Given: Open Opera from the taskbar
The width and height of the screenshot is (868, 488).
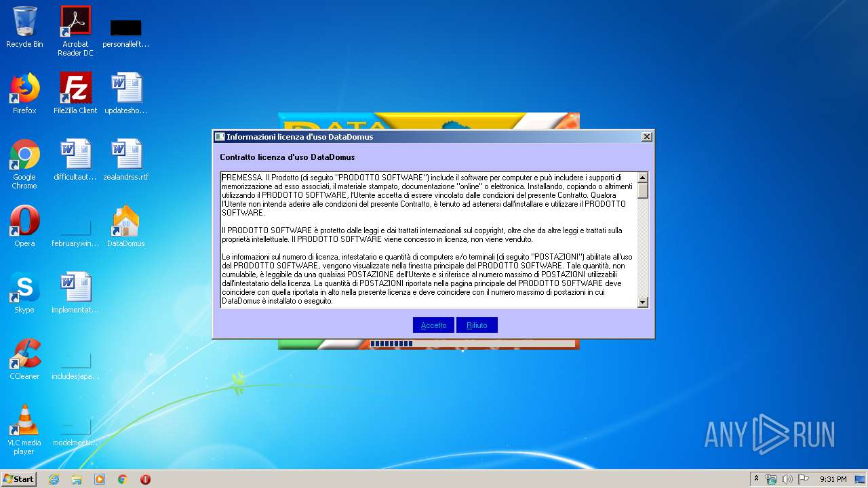Looking at the screenshot, I should pyautogui.click(x=145, y=479).
